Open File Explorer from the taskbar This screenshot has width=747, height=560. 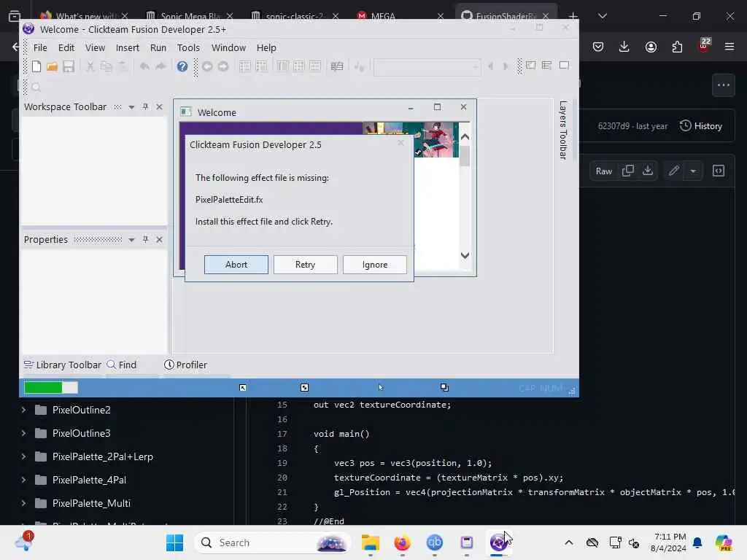click(x=370, y=542)
